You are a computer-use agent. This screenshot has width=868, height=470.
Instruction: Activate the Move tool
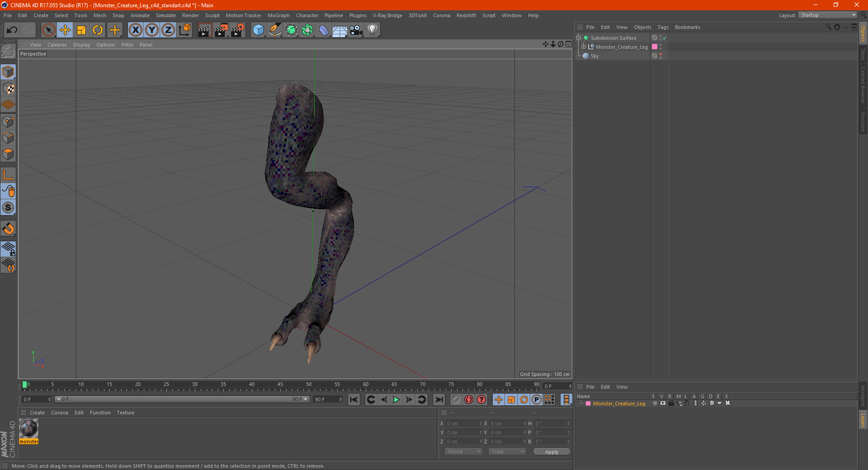pos(65,30)
